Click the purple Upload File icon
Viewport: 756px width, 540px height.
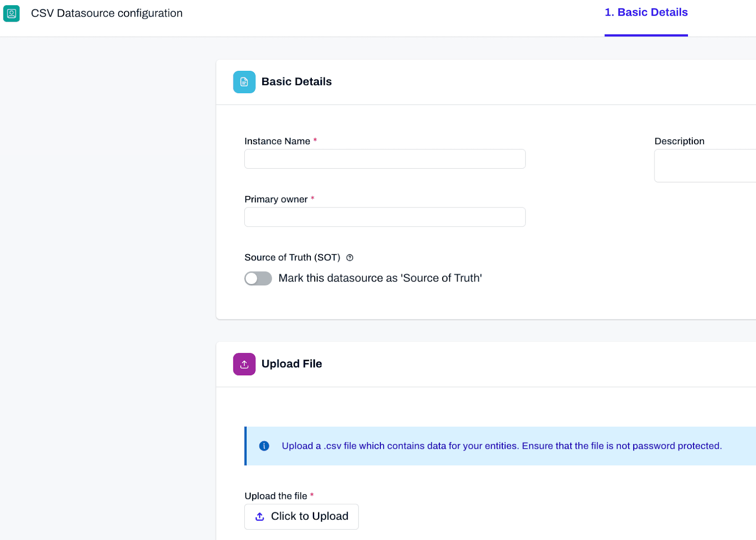coord(244,364)
